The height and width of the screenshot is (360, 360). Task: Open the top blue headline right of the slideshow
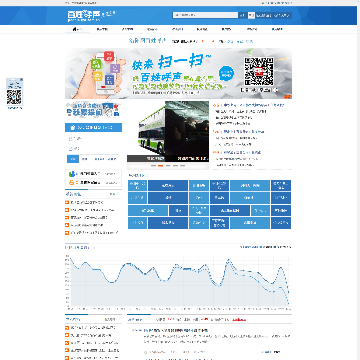pos(253,105)
